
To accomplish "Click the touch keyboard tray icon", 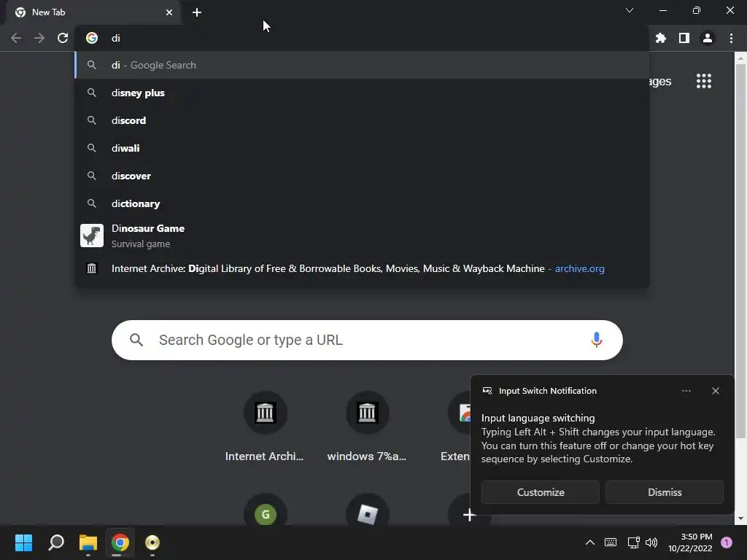I will pos(611,542).
